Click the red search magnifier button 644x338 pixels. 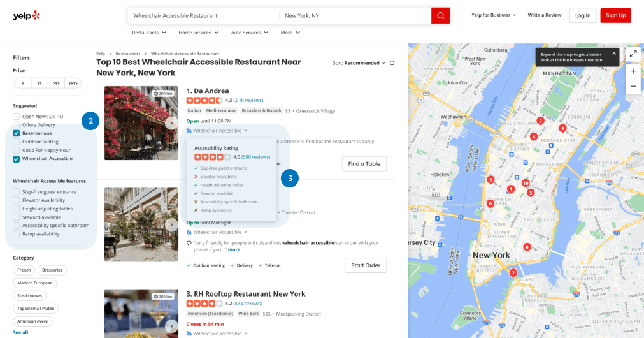pyautogui.click(x=440, y=16)
